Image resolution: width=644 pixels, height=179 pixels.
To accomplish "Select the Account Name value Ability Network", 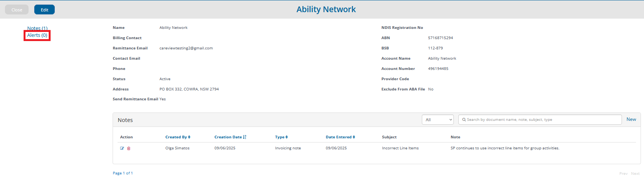I will pos(442,59).
